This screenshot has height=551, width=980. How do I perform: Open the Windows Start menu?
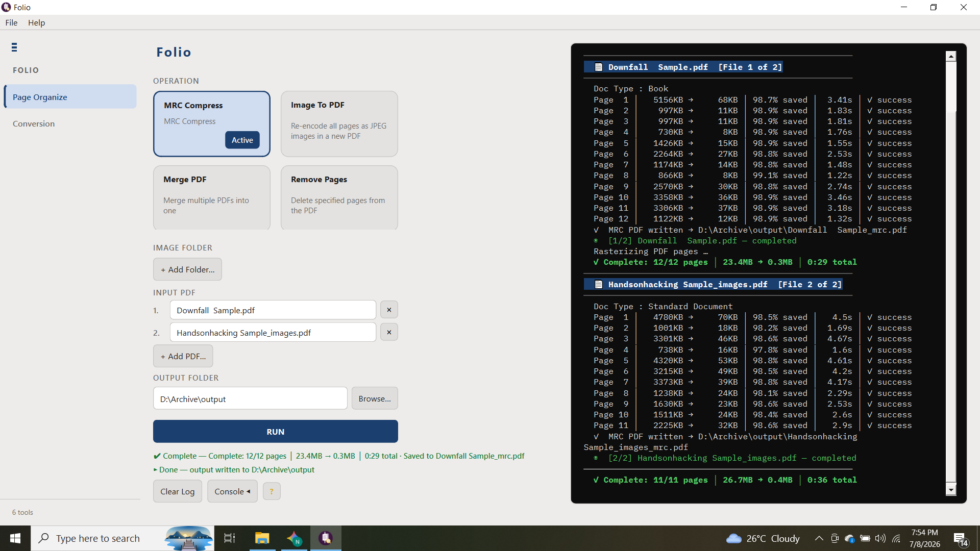pyautogui.click(x=15, y=538)
